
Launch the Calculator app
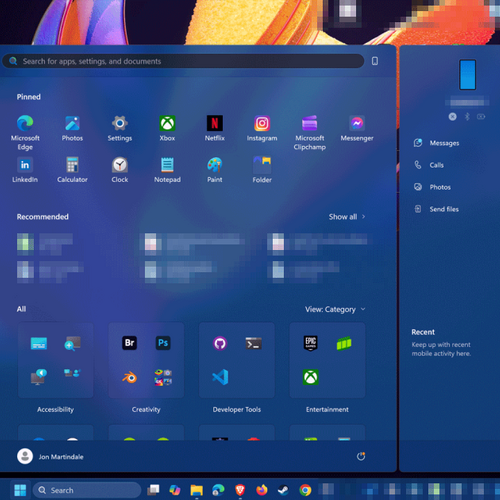(72, 170)
